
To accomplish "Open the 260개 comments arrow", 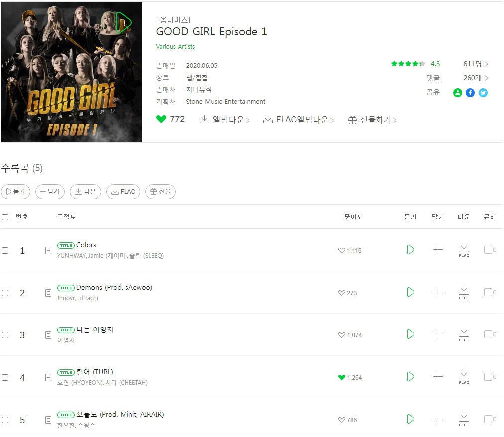I will pos(486,78).
